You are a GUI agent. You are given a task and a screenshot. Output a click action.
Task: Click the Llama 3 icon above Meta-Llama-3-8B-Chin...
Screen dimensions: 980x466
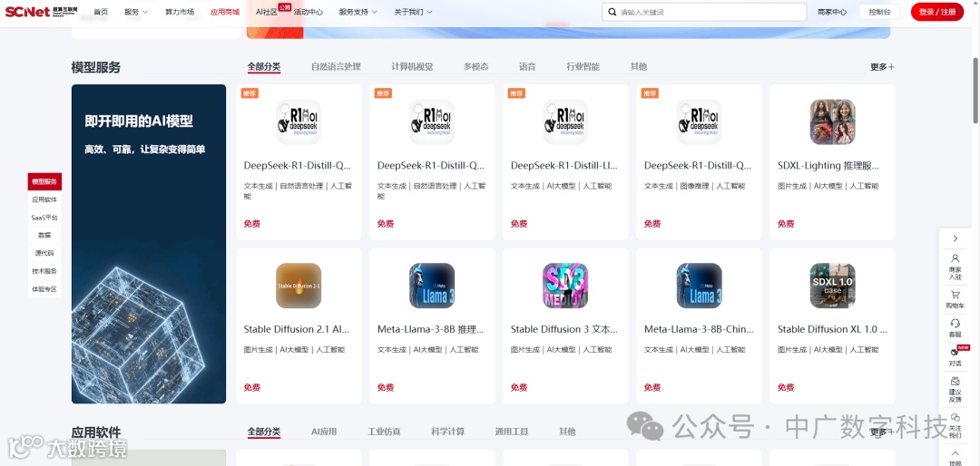(699, 286)
